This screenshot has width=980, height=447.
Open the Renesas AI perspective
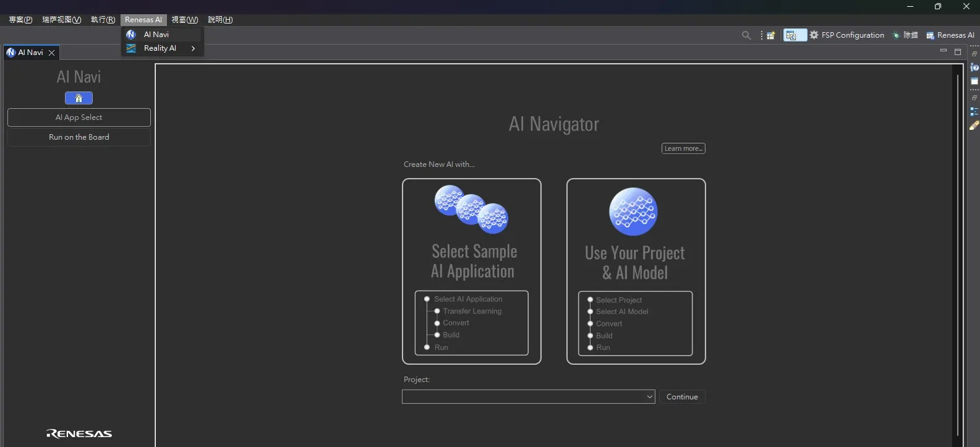950,35
